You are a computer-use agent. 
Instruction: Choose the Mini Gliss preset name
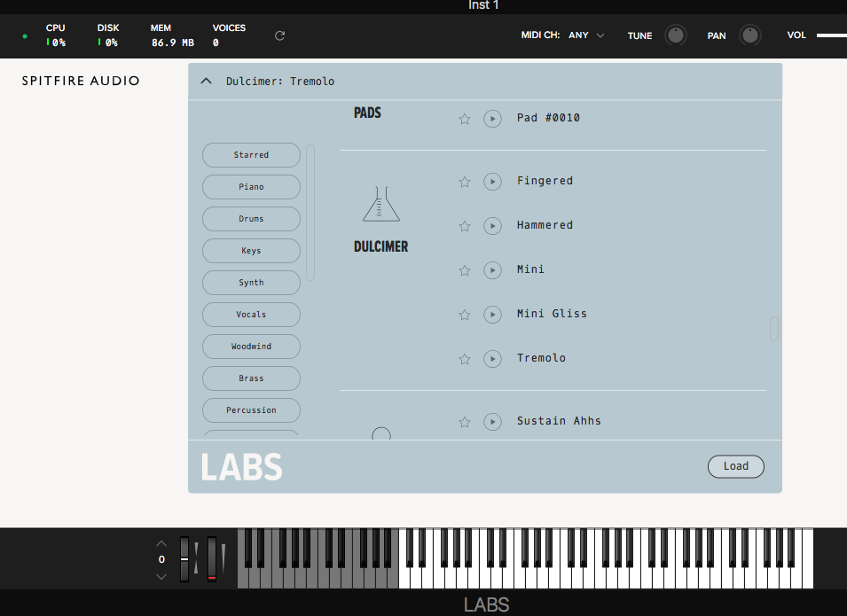pyautogui.click(x=552, y=314)
